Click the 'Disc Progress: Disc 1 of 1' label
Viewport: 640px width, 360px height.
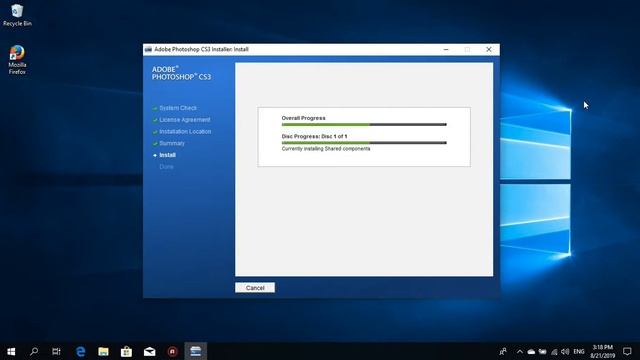[314, 136]
